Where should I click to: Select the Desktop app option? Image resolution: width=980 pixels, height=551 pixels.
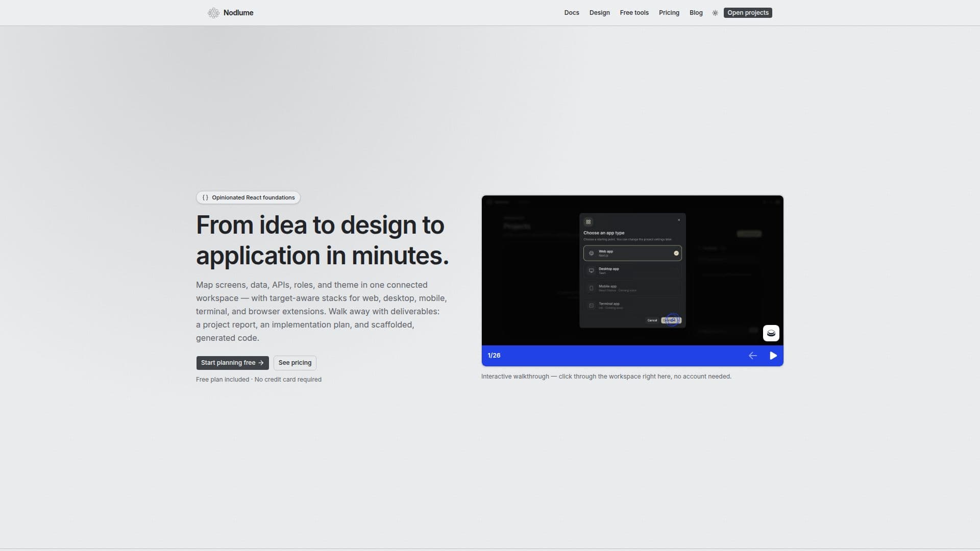(x=632, y=270)
